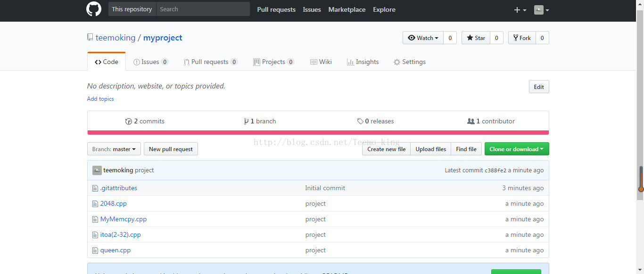
Task: Star the myproject repository
Action: click(476, 38)
